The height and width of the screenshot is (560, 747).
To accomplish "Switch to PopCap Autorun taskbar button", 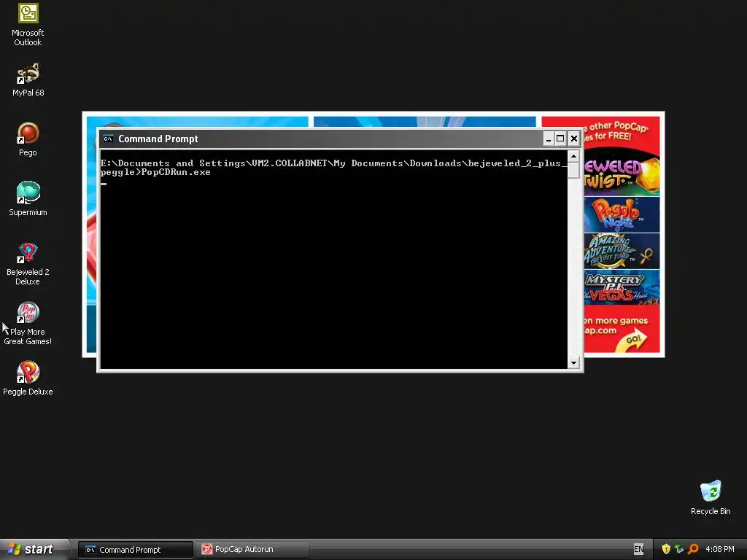I will pyautogui.click(x=252, y=550).
